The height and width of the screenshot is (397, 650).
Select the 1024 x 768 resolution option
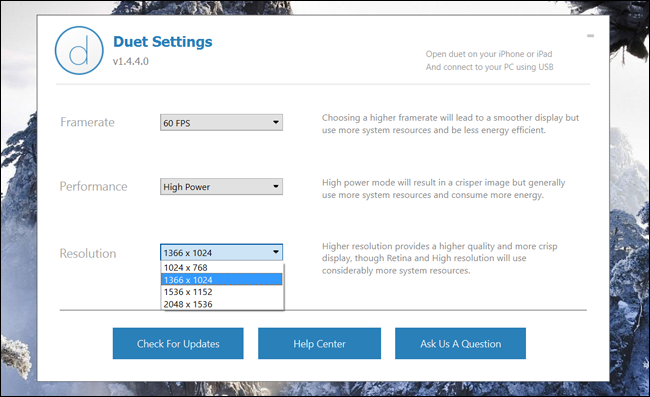click(222, 268)
